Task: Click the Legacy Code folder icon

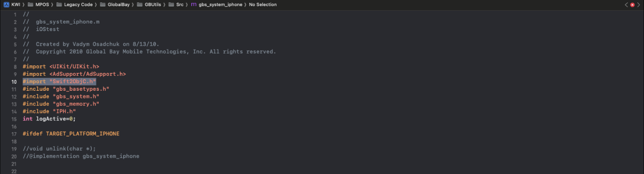Action: point(59,5)
